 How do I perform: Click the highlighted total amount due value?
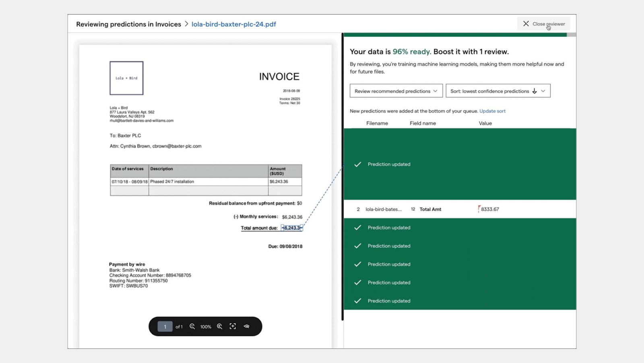click(x=292, y=228)
